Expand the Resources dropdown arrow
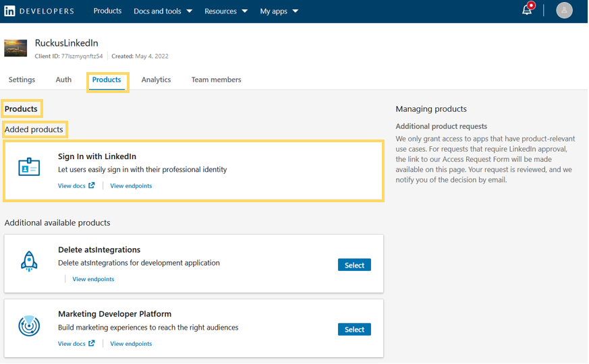Image resolution: width=589 pixels, height=364 pixels. (x=244, y=11)
